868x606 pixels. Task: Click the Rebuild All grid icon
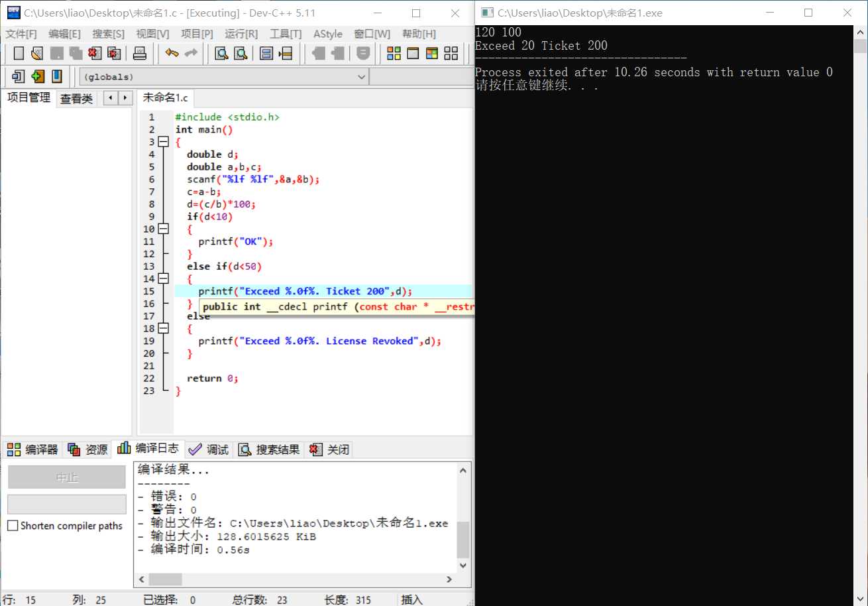(x=451, y=53)
